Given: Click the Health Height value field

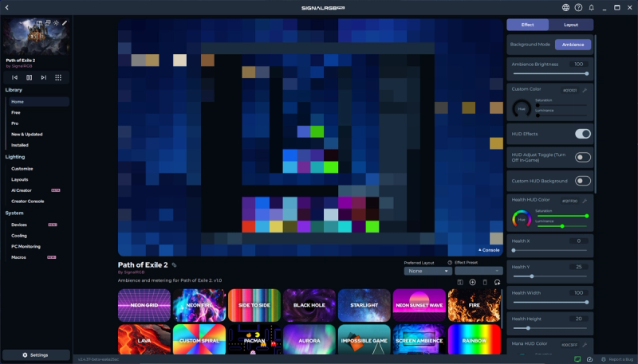Looking at the screenshot, I should click(x=579, y=319).
